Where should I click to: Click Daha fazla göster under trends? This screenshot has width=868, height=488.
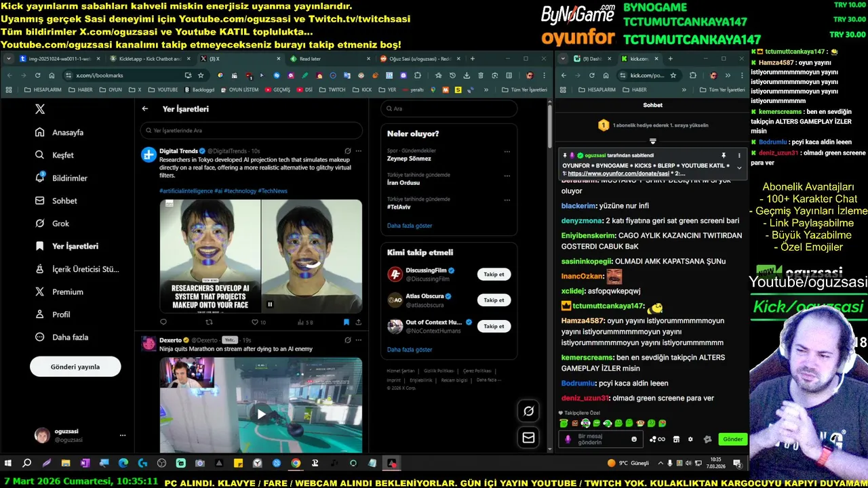pos(410,226)
